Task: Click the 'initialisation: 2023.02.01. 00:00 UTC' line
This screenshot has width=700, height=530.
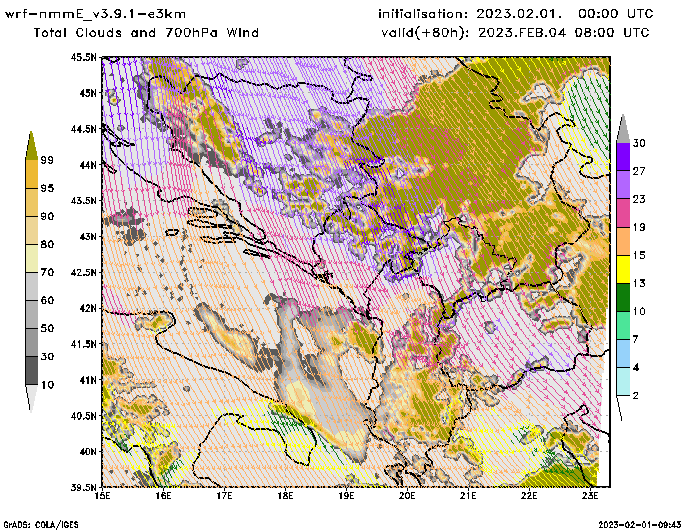Action: 516,14
